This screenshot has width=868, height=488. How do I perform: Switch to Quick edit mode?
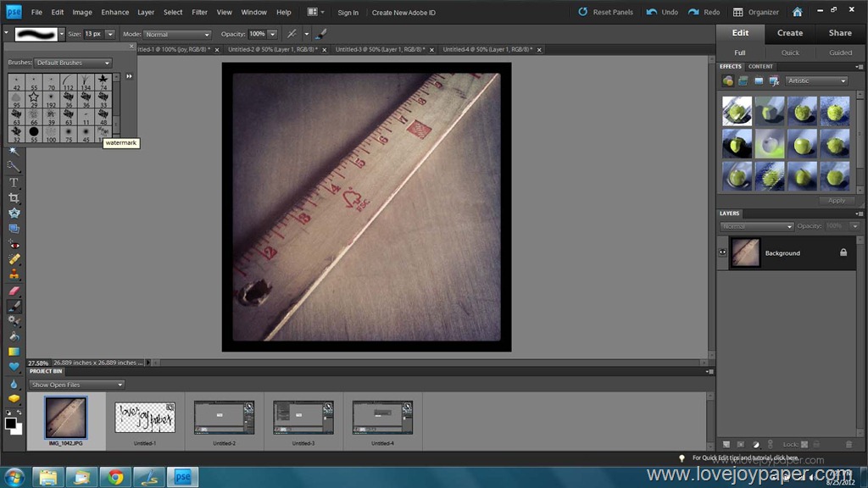[x=790, y=53]
